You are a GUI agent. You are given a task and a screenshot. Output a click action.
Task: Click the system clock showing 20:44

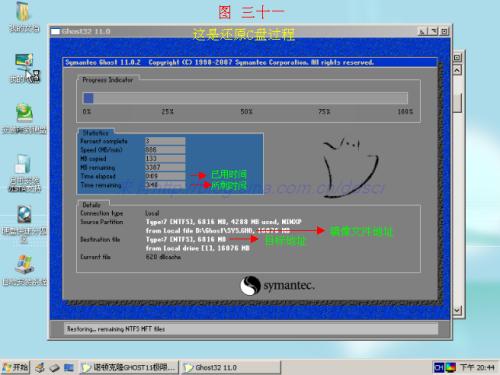pyautogui.click(x=477, y=367)
